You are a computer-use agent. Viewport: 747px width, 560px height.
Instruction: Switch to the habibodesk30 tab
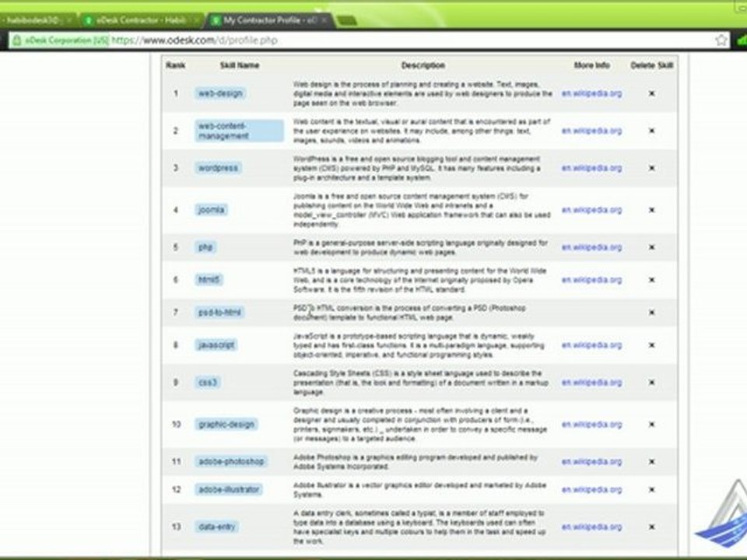[37, 20]
